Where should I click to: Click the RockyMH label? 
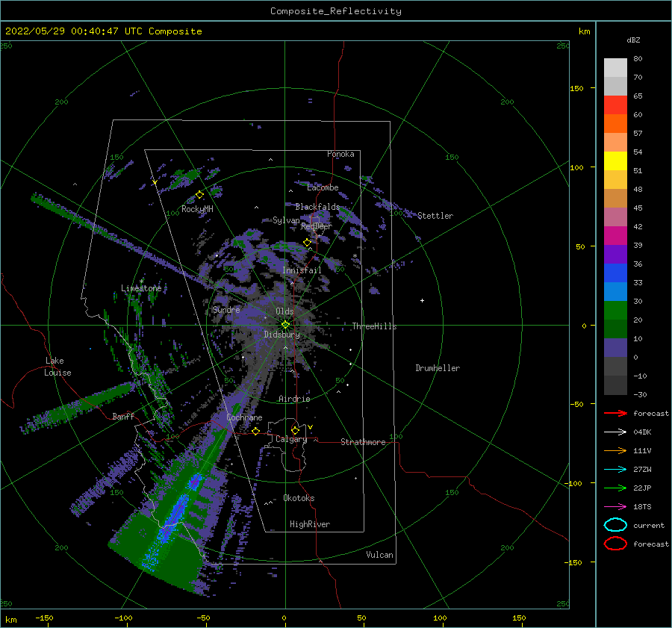197,210
